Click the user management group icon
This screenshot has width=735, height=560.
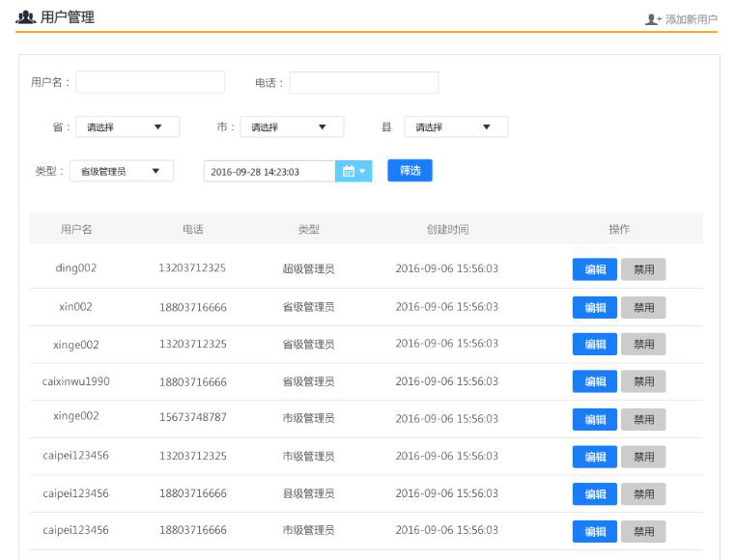coord(26,17)
